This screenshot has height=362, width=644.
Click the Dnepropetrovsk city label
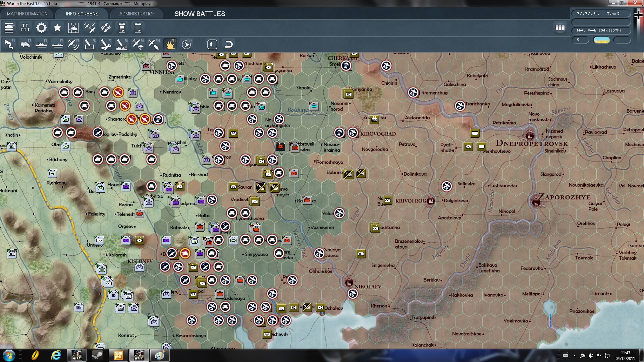click(532, 143)
